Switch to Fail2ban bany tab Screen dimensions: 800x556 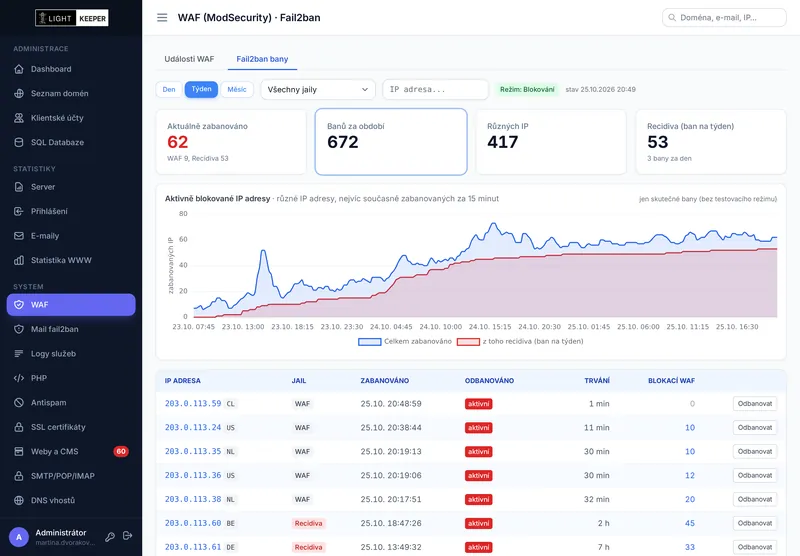pyautogui.click(x=262, y=59)
